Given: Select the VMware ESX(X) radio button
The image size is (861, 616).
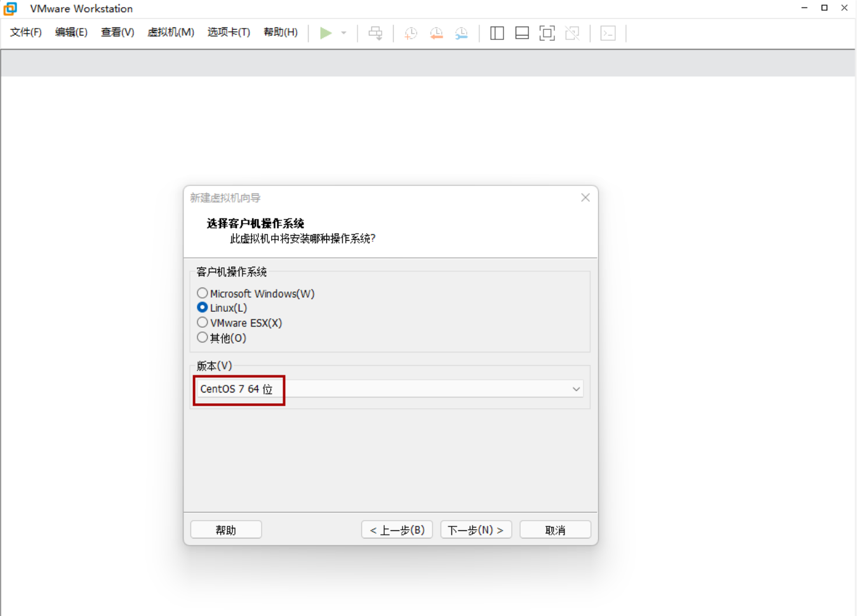Looking at the screenshot, I should 202,323.
